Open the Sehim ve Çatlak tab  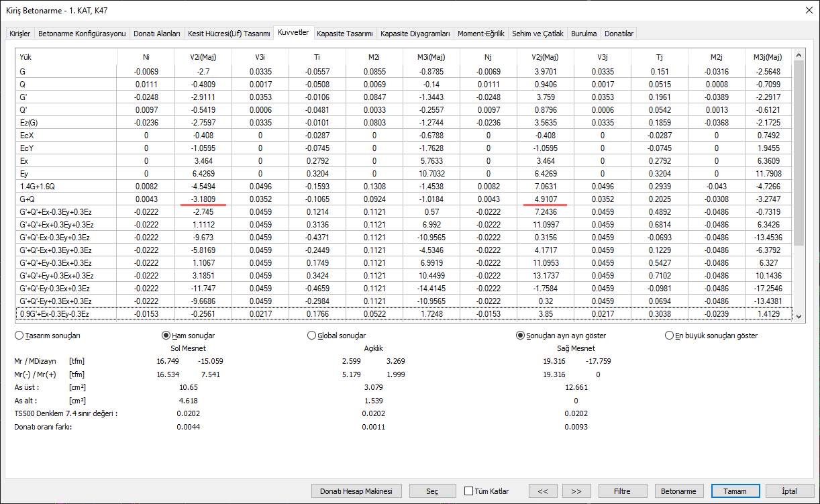tap(537, 34)
